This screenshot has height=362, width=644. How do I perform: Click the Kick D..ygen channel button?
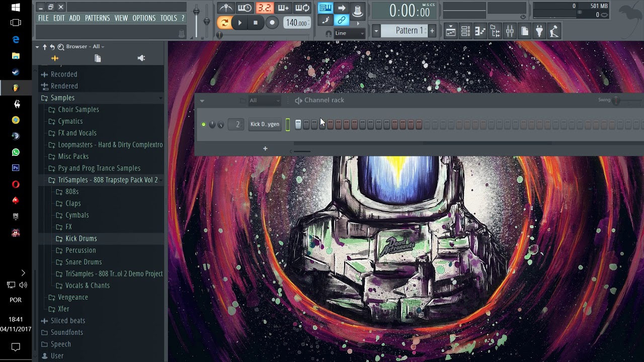tap(265, 124)
